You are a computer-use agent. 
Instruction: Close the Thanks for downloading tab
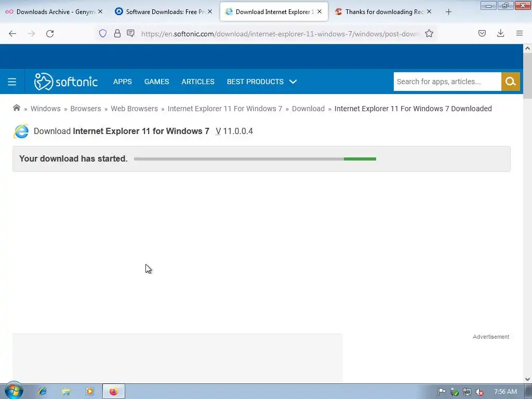pos(429,11)
